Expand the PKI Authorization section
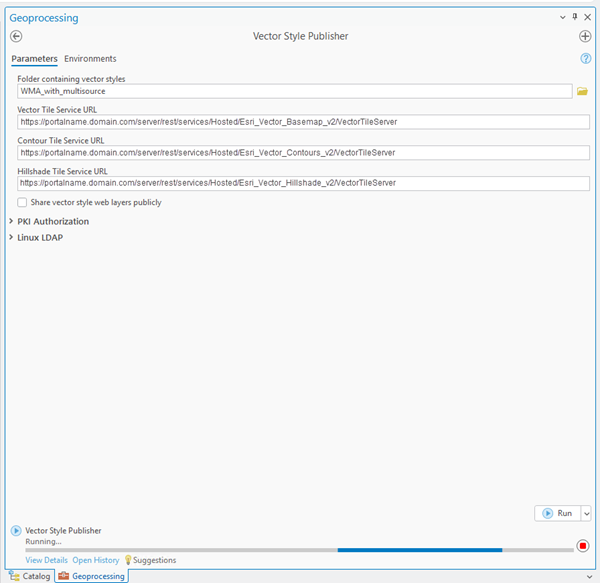600x583 pixels. (11, 221)
